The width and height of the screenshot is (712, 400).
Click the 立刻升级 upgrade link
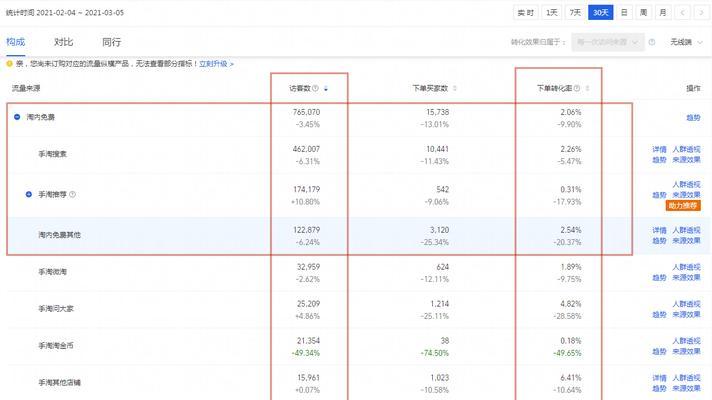coord(216,64)
